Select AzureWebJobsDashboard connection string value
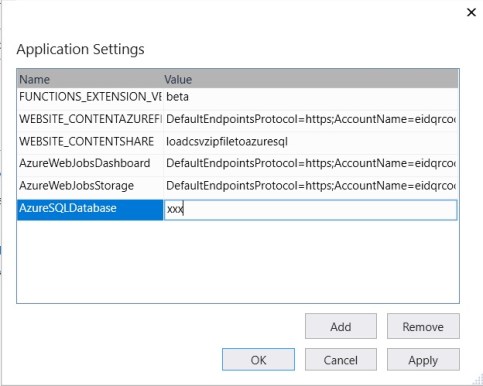Screen dimensions: 483x386 pyautogui.click(x=310, y=164)
